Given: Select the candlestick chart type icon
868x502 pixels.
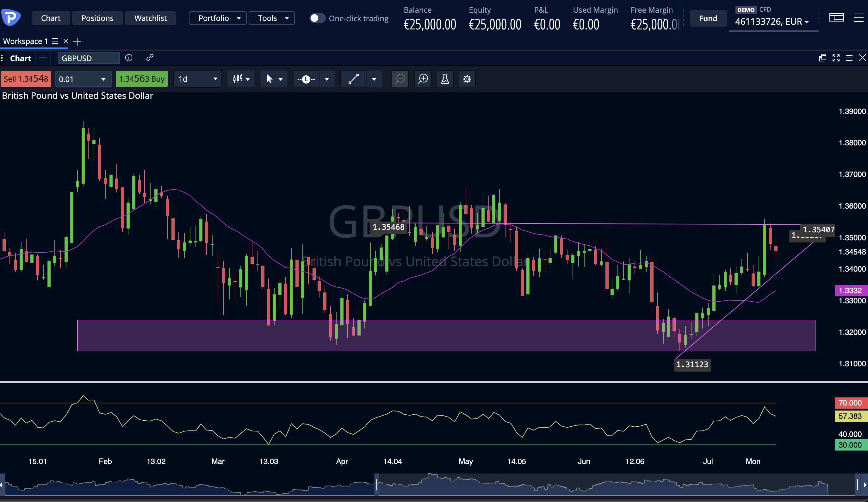Looking at the screenshot, I should point(238,79).
